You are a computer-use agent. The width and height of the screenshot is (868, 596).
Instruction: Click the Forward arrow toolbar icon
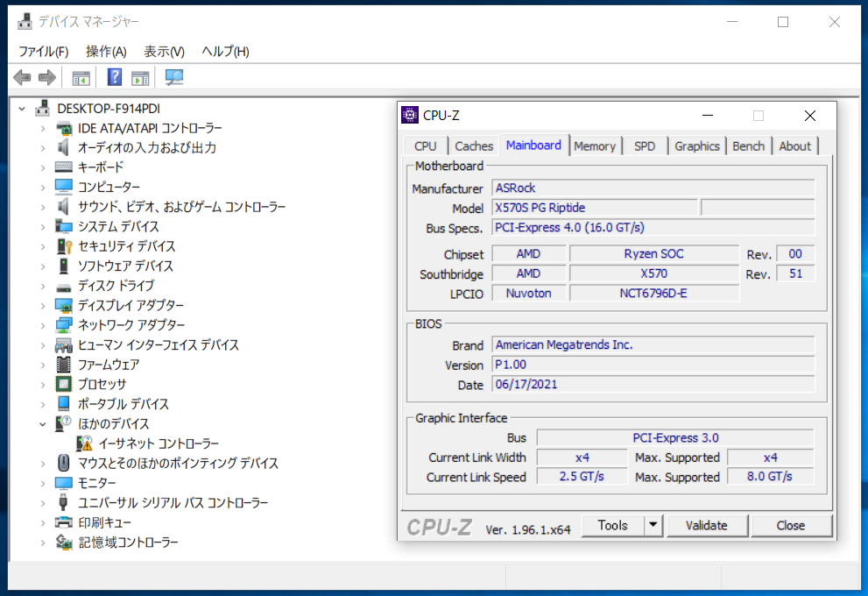click(47, 77)
